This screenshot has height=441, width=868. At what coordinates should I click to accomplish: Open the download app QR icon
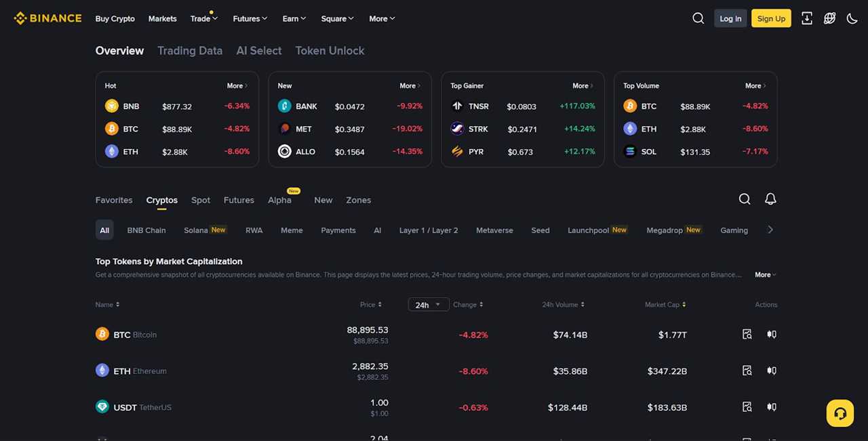tap(806, 18)
